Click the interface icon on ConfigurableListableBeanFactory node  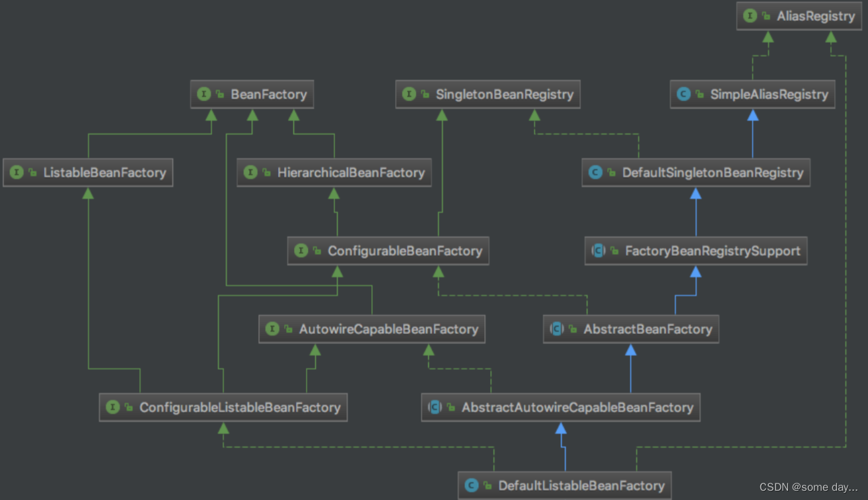click(112, 407)
